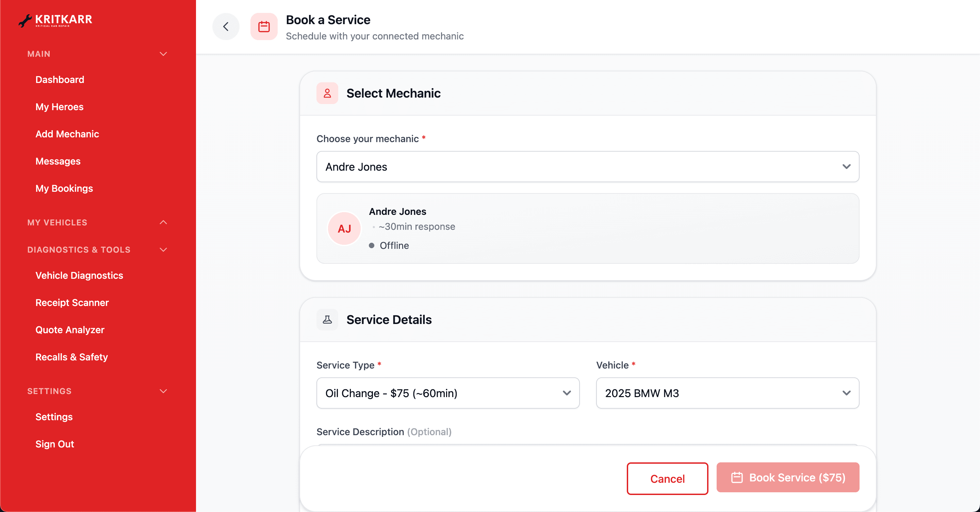The width and height of the screenshot is (980, 512).
Task: Collapse the MAIN navigation section
Action: pos(163,54)
